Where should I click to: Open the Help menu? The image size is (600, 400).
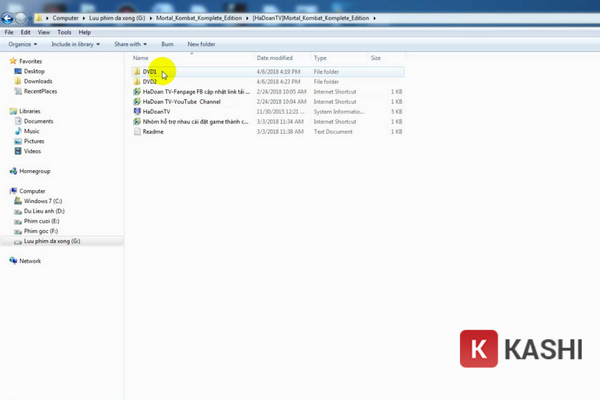click(x=85, y=32)
